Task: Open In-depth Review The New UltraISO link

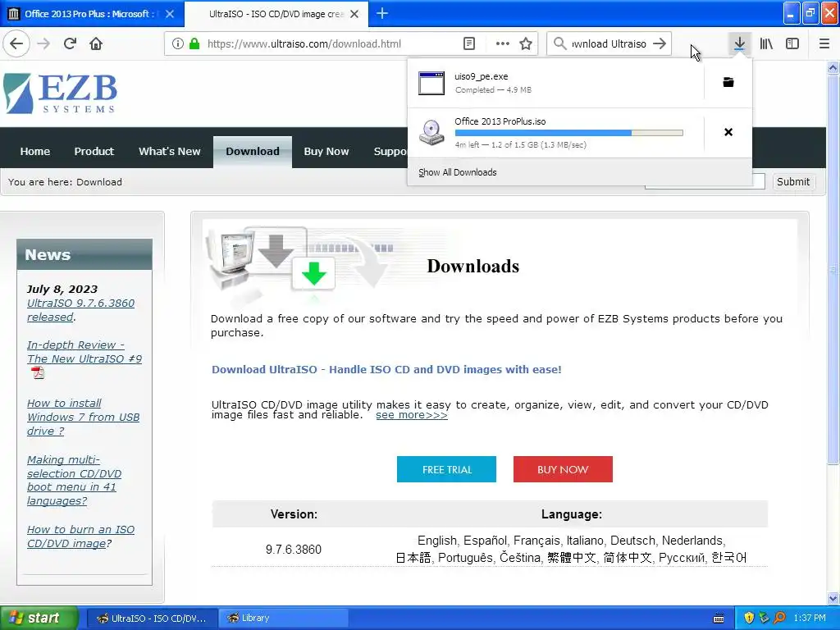Action: pyautogui.click(x=84, y=352)
